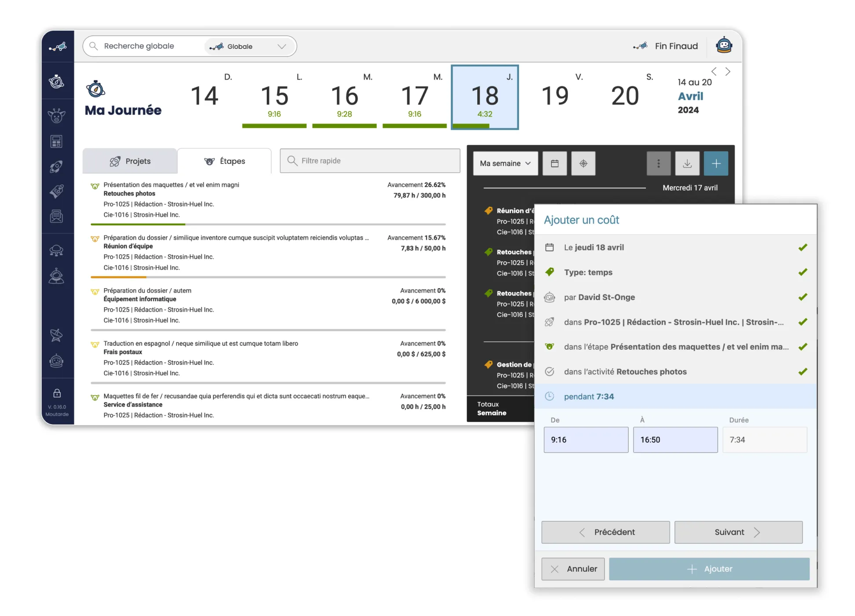
Task: Go to next week arrow
Action: 728,71
